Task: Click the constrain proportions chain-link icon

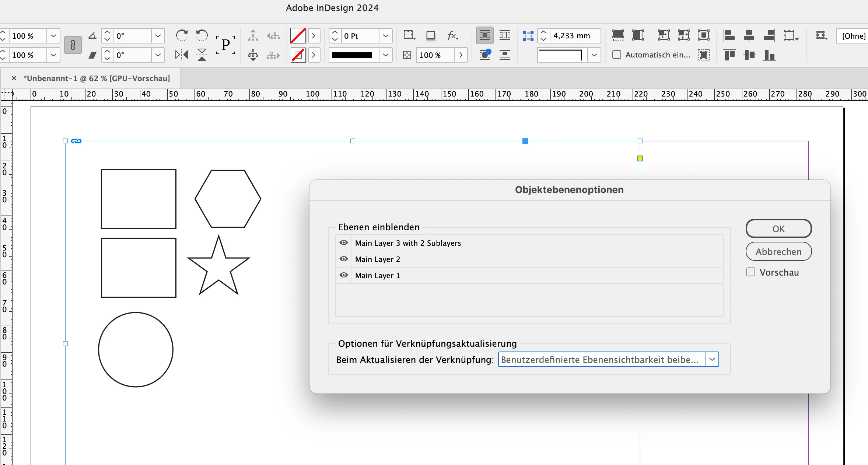Action: 73,45
